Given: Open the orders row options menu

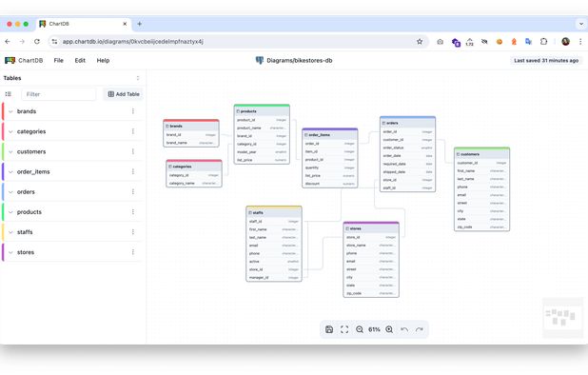Looking at the screenshot, I should pos(133,192).
